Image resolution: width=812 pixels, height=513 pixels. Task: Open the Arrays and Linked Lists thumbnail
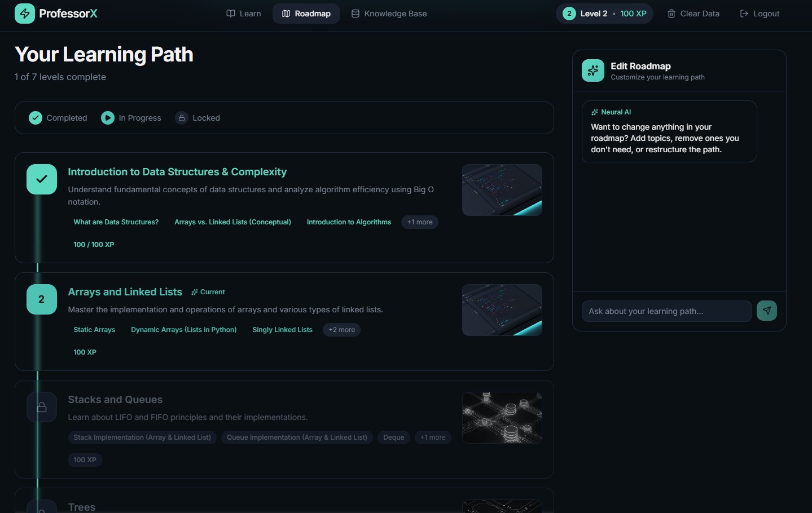tap(502, 310)
